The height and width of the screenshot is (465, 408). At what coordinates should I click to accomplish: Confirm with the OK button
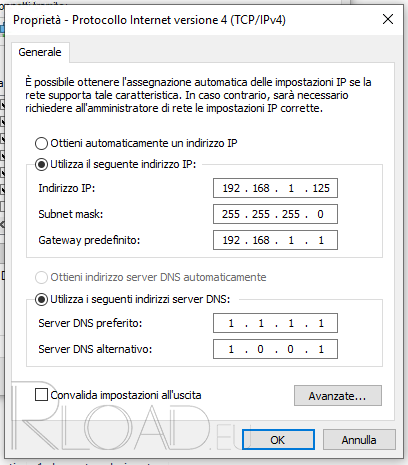[278, 440]
